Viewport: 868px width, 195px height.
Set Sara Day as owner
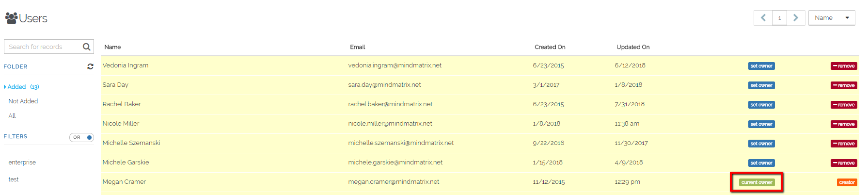coord(761,85)
